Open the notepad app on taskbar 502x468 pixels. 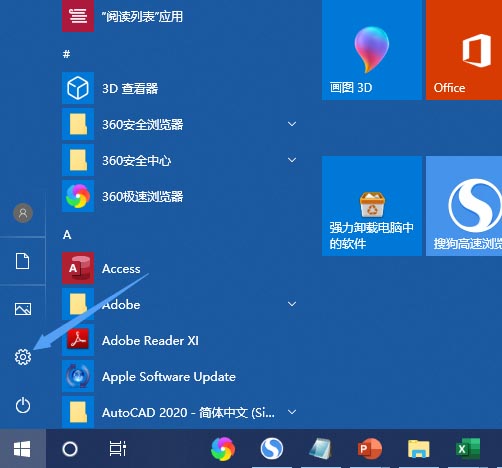320,449
